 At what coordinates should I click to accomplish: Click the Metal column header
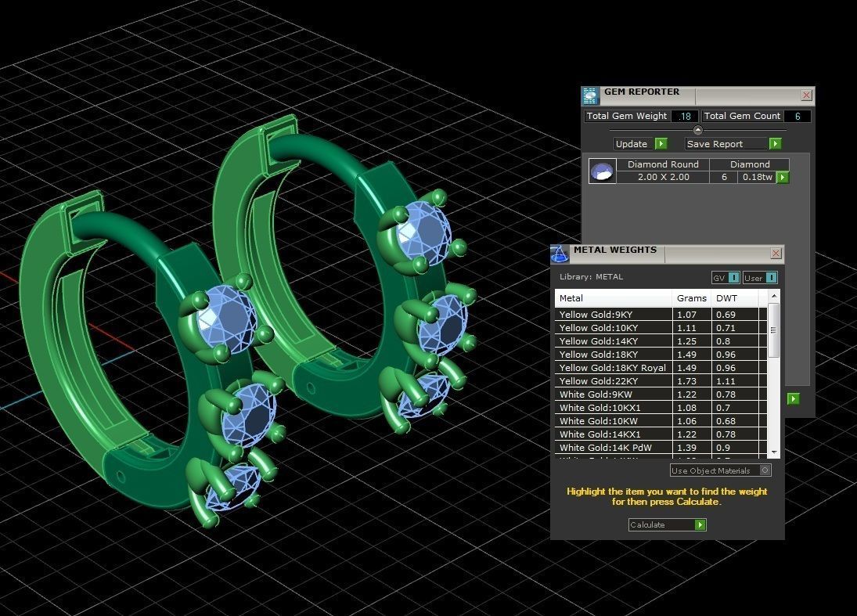614,298
